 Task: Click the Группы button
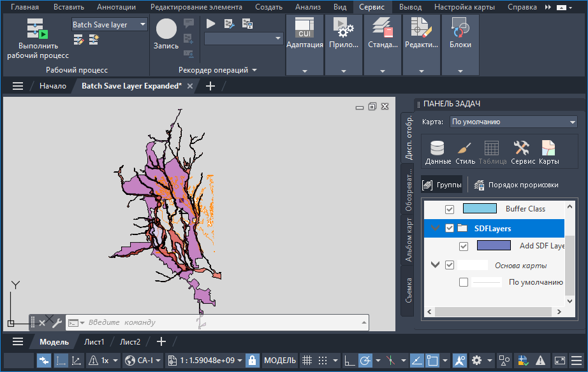(x=443, y=185)
